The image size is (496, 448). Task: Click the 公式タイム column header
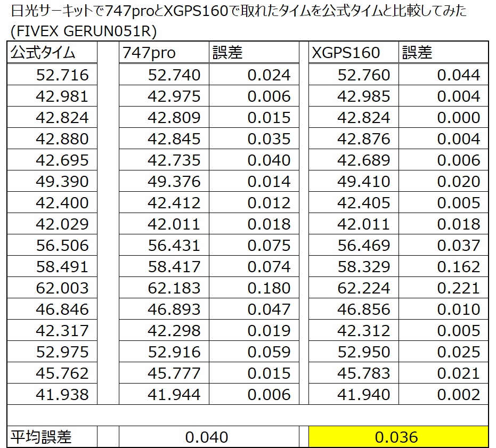52,52
